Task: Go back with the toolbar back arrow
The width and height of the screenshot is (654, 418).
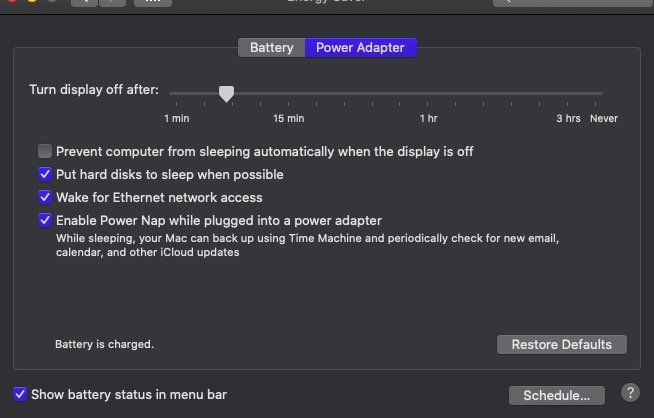Action: coord(84,2)
